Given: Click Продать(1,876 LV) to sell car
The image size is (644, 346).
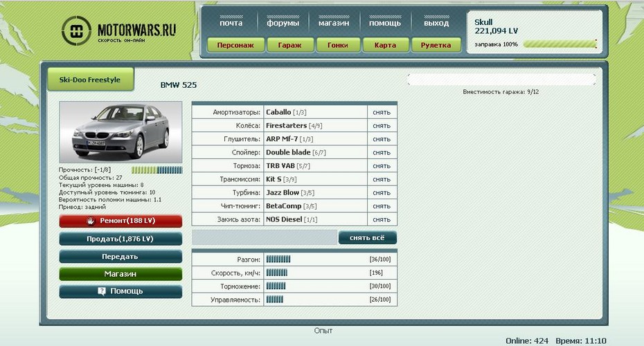Looking at the screenshot, I should (x=120, y=239).
